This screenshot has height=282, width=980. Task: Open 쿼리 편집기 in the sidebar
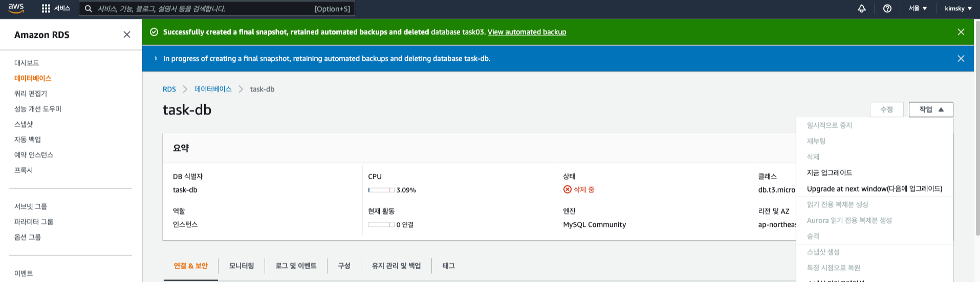31,93
